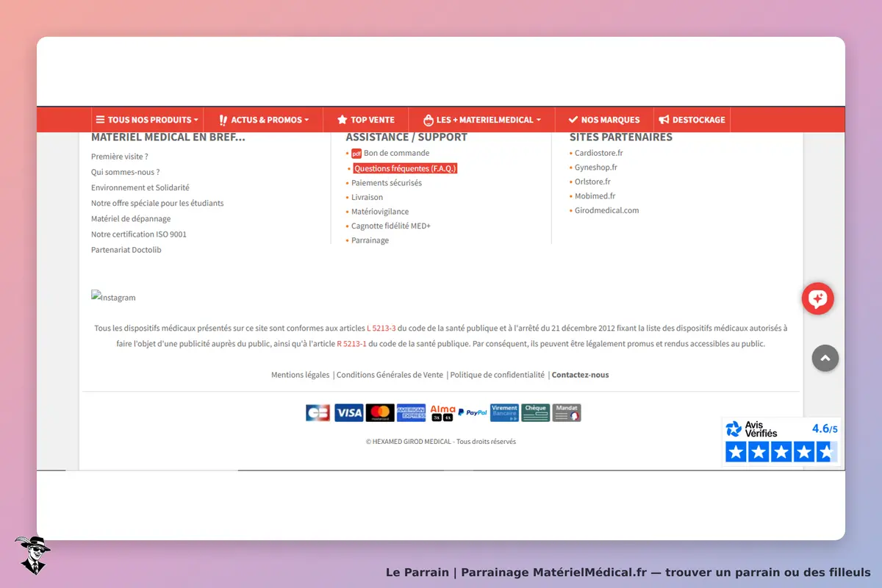Expand LES + MATERIELMEDICAL dropdown
Image resolution: width=882 pixels, height=588 pixels.
pyautogui.click(x=482, y=120)
